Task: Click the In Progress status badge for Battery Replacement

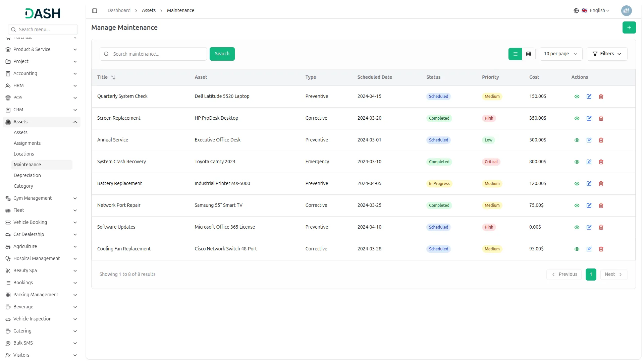Action: pos(439,183)
